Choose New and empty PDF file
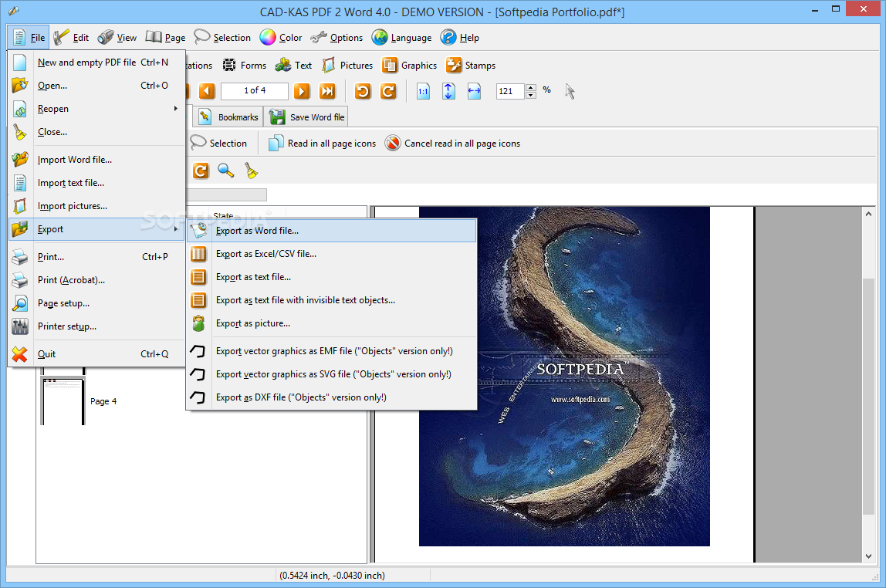 (x=96, y=63)
